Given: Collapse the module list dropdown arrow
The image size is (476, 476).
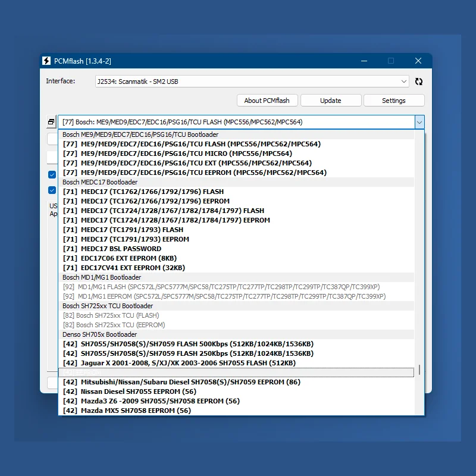Looking at the screenshot, I should click(x=419, y=123).
